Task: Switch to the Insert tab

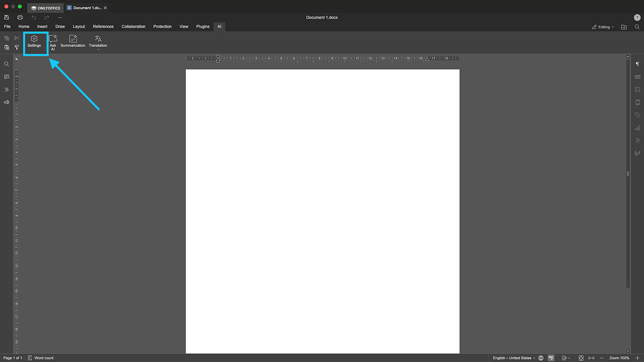Action: coord(42,27)
